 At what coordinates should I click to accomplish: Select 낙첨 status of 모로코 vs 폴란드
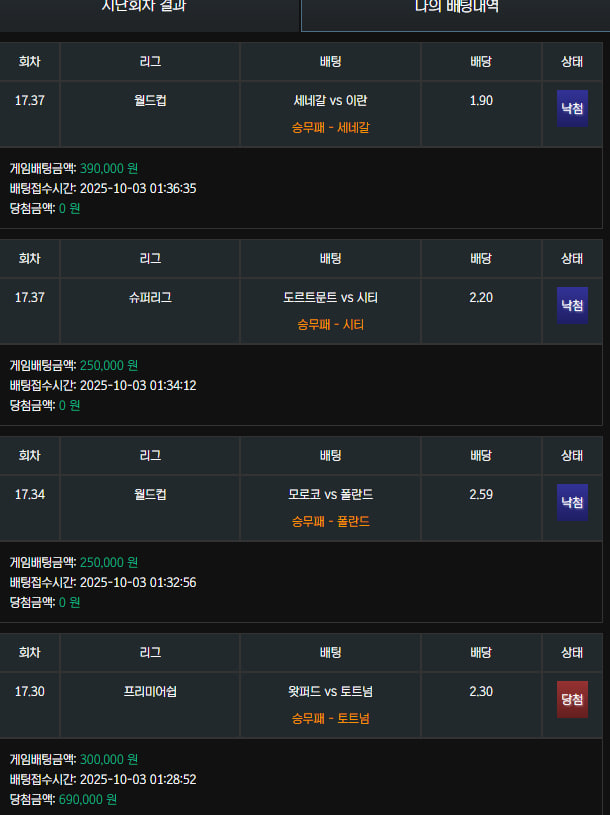coord(572,502)
